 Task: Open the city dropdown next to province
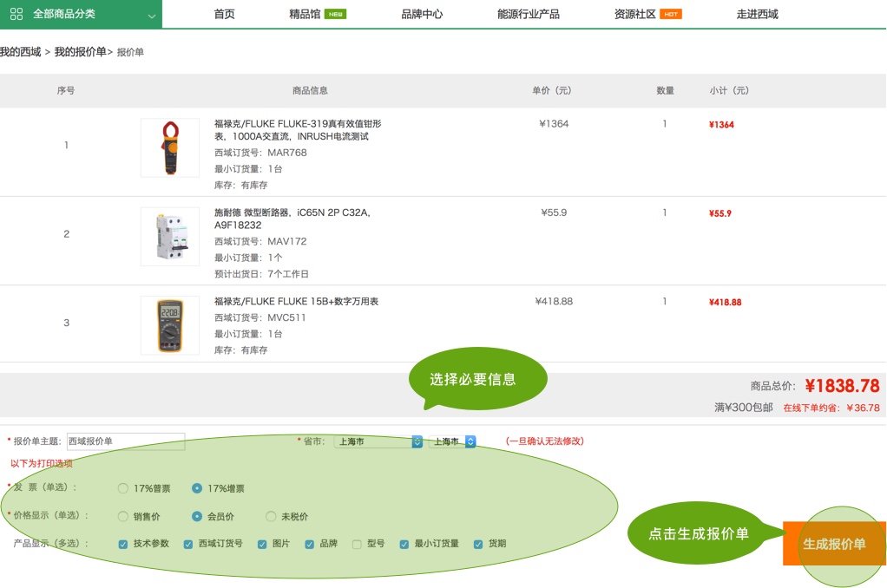452,441
